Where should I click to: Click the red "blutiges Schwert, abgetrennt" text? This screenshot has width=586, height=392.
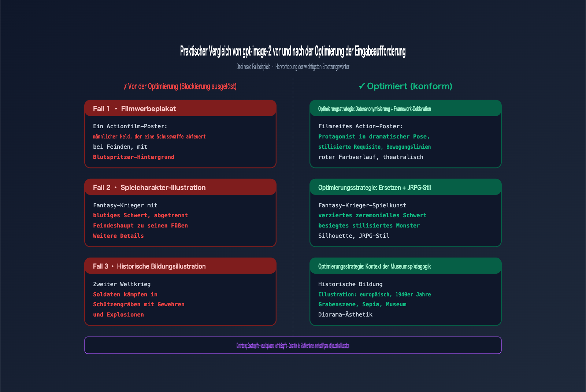[x=140, y=215]
